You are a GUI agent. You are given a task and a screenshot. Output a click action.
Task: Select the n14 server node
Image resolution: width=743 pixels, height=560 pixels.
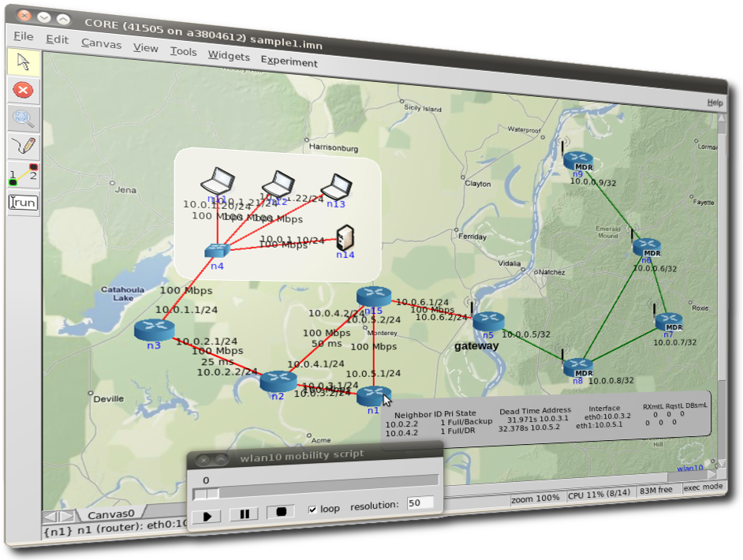(x=345, y=237)
